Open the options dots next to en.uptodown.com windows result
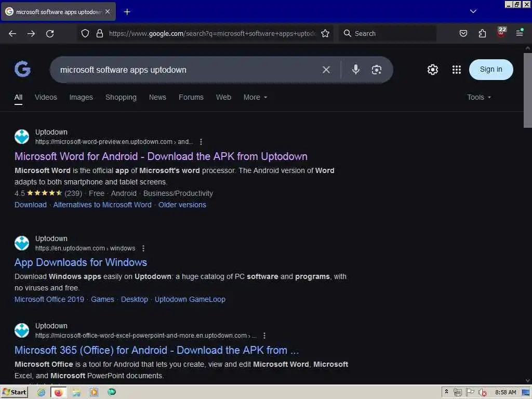The width and height of the screenshot is (532, 399). point(143,248)
